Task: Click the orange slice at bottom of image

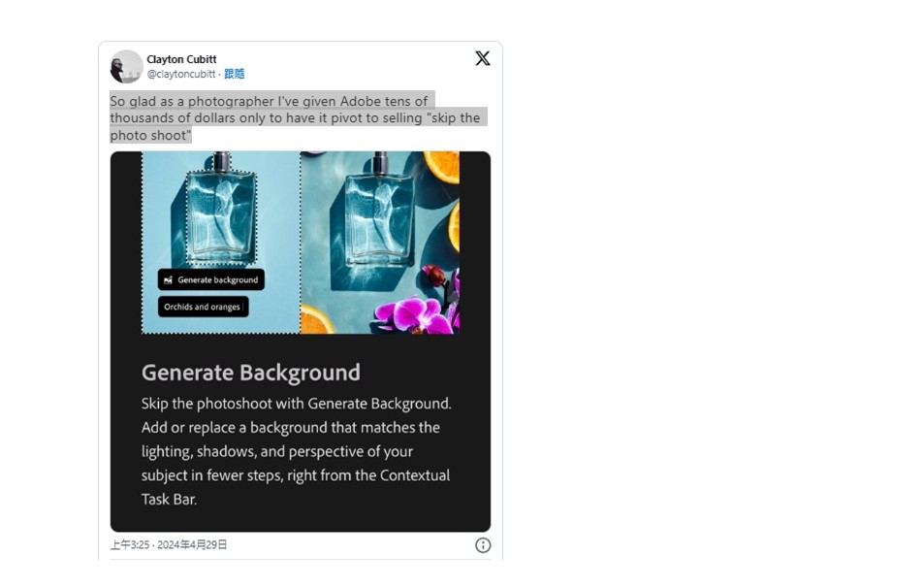Action: pyautogui.click(x=317, y=320)
